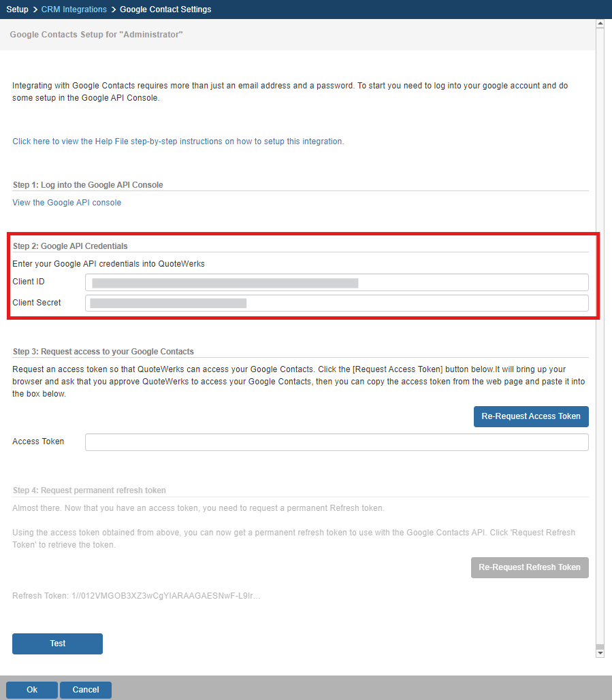Click the Google Contacts Setup header
This screenshot has width=612, height=700.
pos(97,35)
